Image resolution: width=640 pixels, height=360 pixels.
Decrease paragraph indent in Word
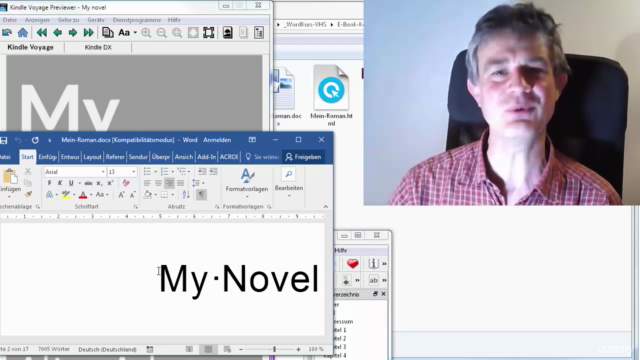[x=202, y=171]
